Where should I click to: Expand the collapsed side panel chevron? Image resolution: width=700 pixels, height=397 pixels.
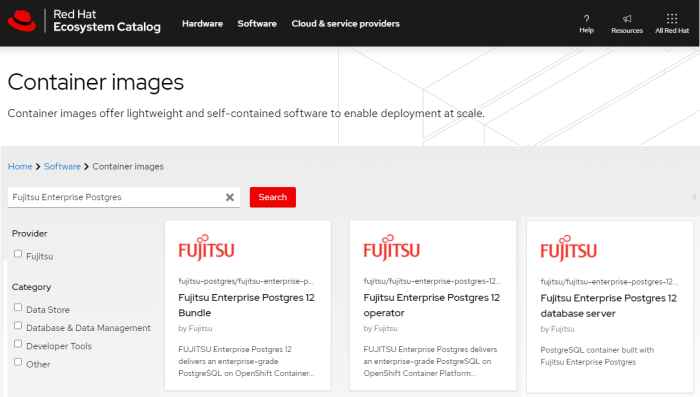click(x=694, y=197)
